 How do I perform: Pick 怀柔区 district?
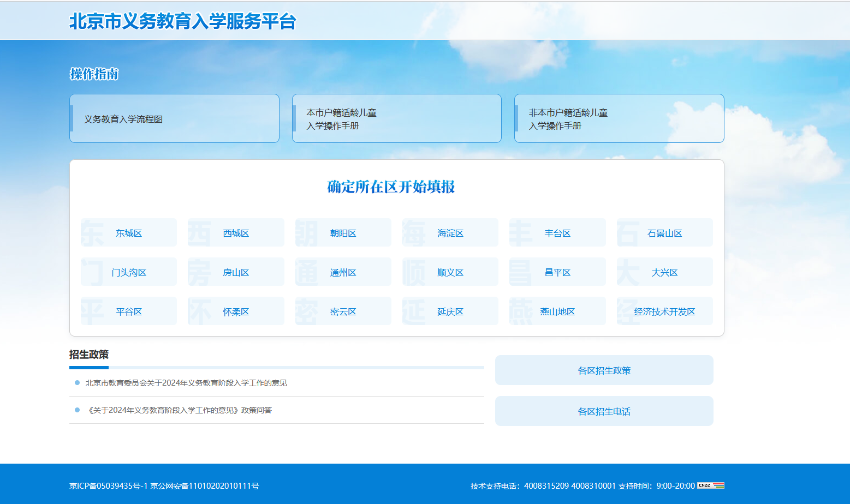236,311
